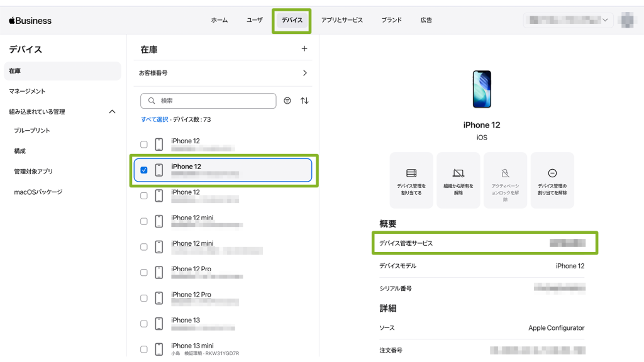
Task: Select ブループリント in the sidebar
Action: point(32,131)
